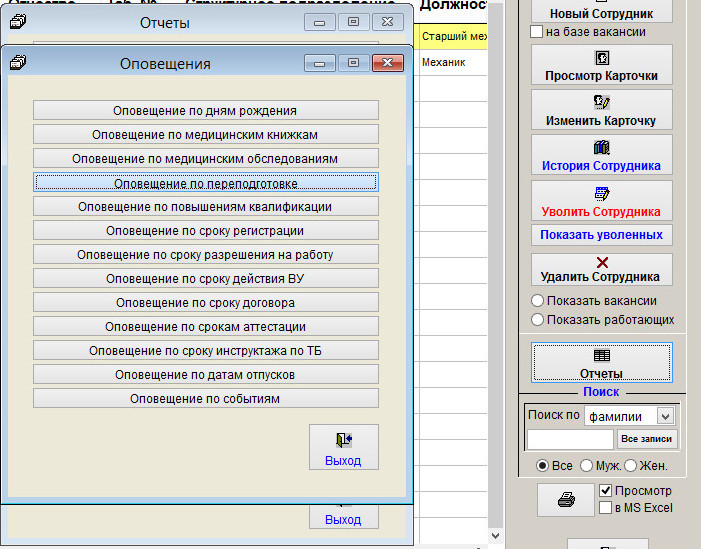Click the Отчеты window title icon
701x549 pixels.
(x=18, y=21)
